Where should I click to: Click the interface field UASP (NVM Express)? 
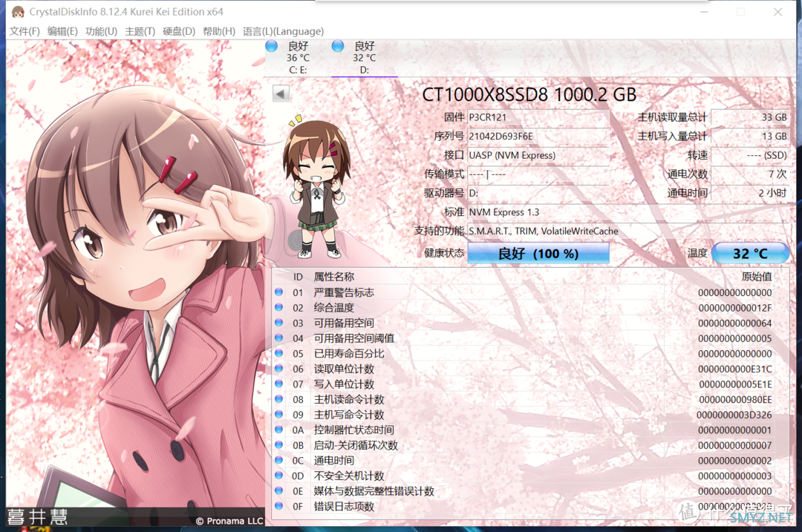(x=538, y=155)
